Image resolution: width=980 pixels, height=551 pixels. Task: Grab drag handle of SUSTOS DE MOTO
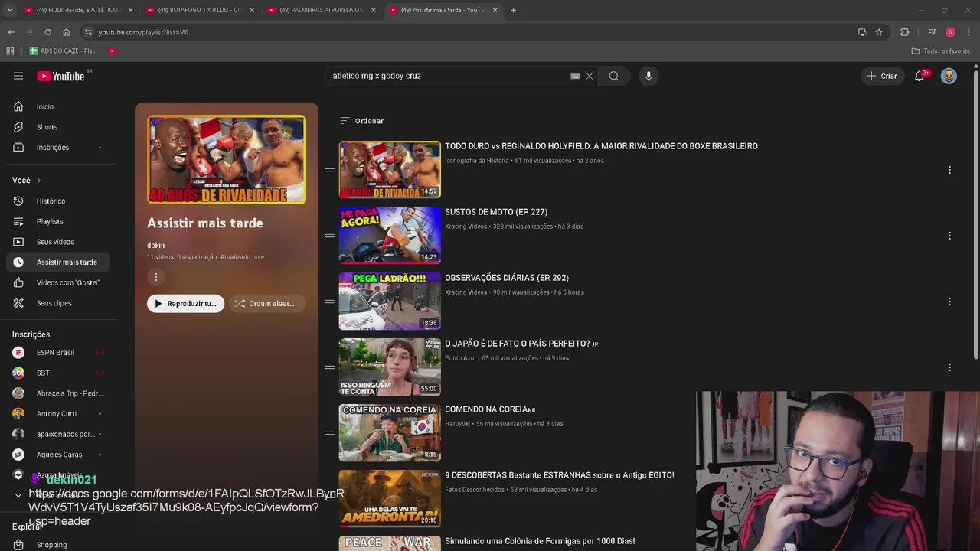(x=329, y=236)
